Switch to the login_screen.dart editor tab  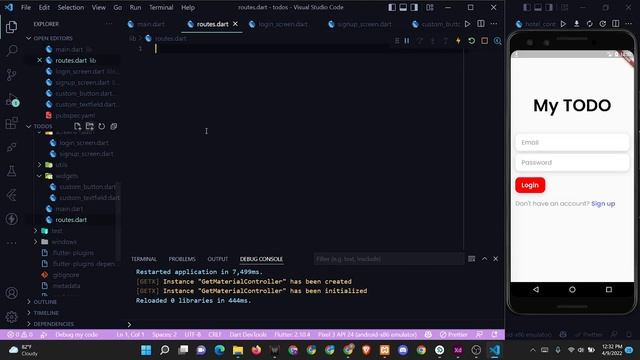pyautogui.click(x=283, y=24)
